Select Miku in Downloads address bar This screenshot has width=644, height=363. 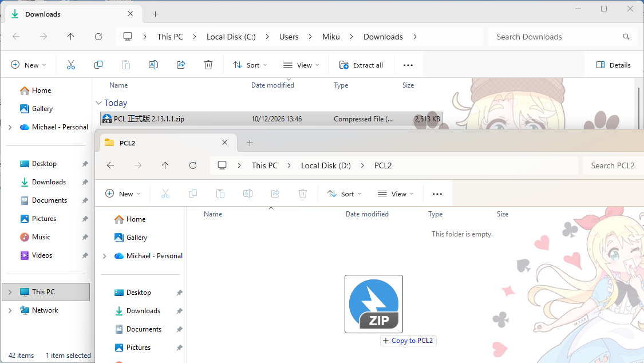tap(331, 37)
